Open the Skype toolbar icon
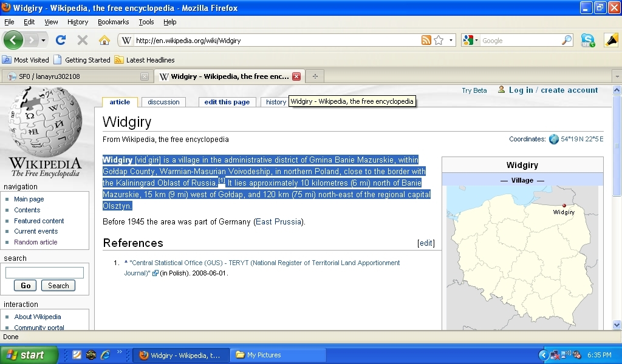 click(x=587, y=41)
